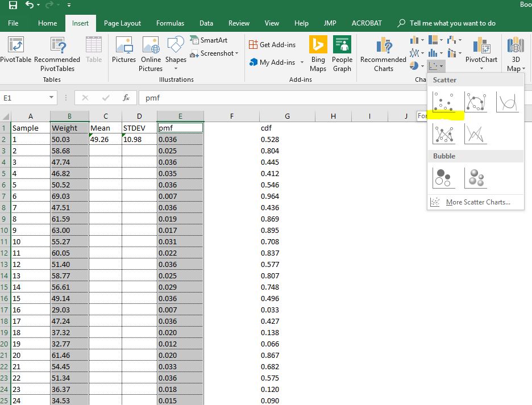This screenshot has height=405, width=532.
Task: Switch to the Page Layout tab
Action: (122, 23)
